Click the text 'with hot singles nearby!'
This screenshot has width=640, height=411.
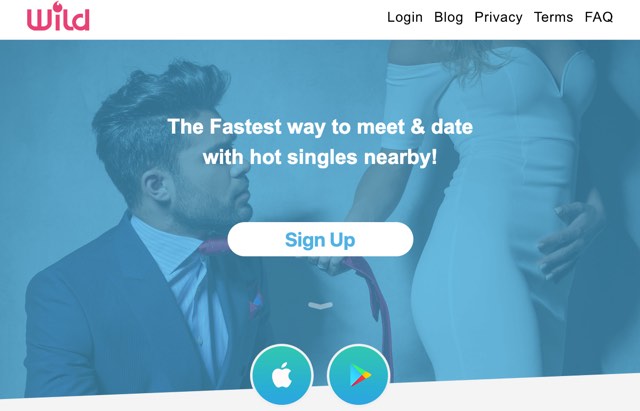320,157
